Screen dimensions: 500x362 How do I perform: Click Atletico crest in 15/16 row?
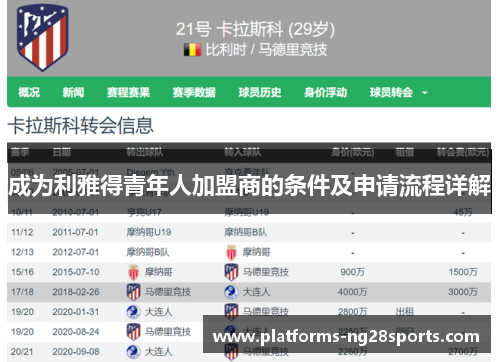(x=231, y=272)
